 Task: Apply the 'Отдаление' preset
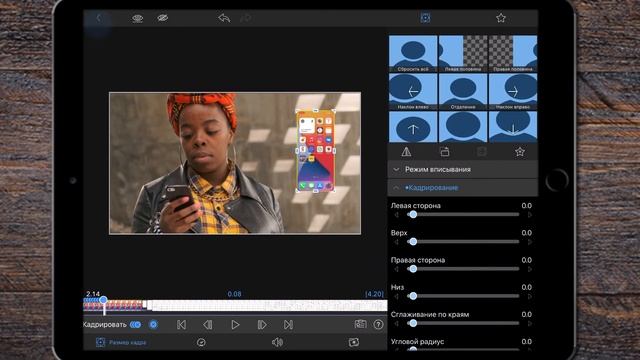pos(463,91)
